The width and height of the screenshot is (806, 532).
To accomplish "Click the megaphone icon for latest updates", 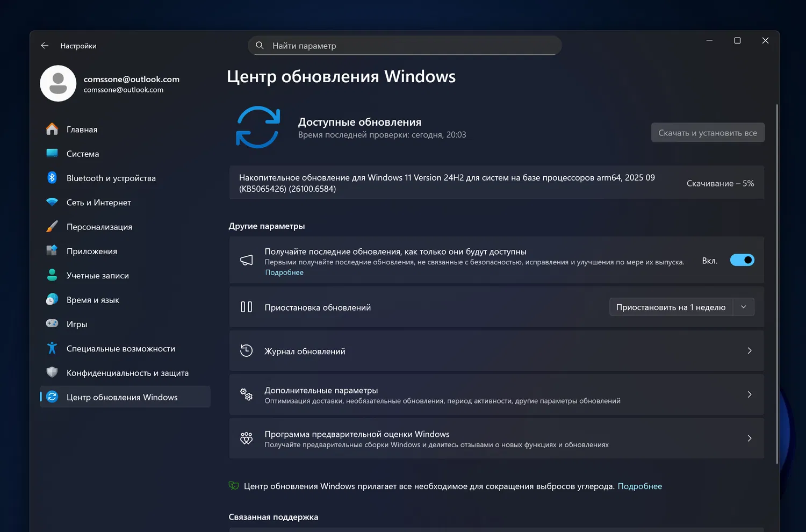I will 246,260.
